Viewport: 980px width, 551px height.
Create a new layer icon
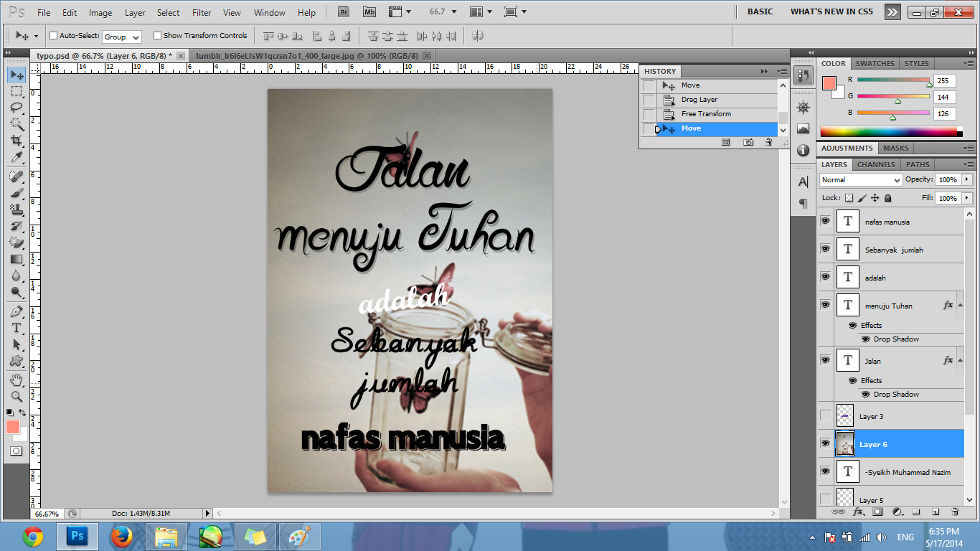click(x=936, y=512)
